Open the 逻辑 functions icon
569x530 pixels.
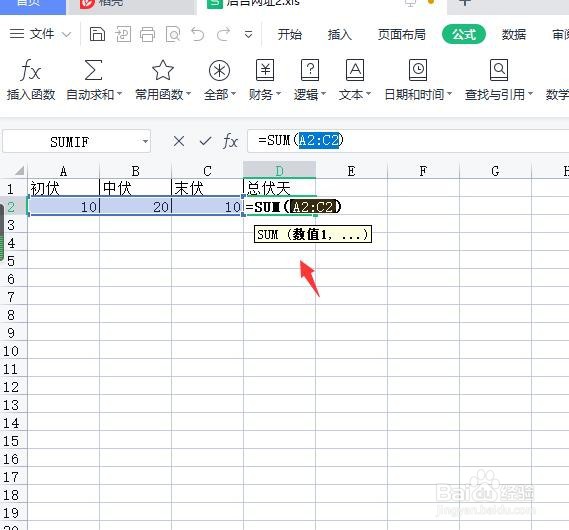(310, 70)
